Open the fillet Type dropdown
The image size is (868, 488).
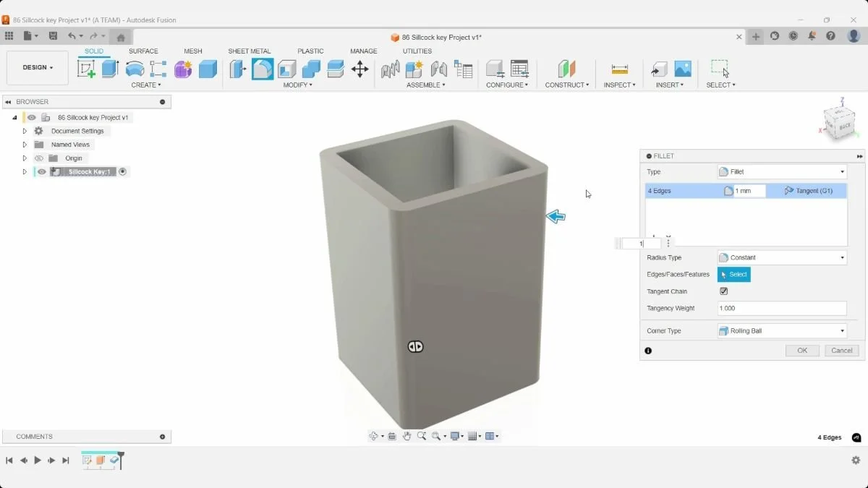(x=782, y=172)
